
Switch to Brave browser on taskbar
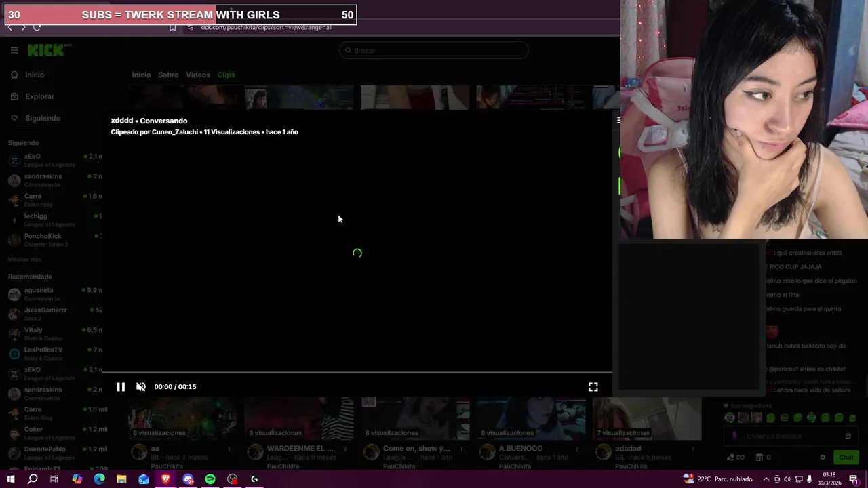pos(165,479)
